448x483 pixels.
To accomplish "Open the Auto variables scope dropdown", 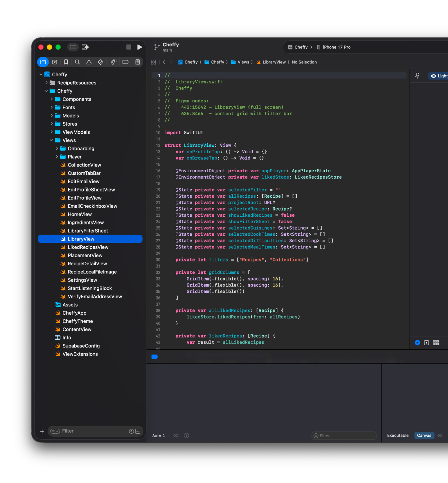I will (159, 436).
